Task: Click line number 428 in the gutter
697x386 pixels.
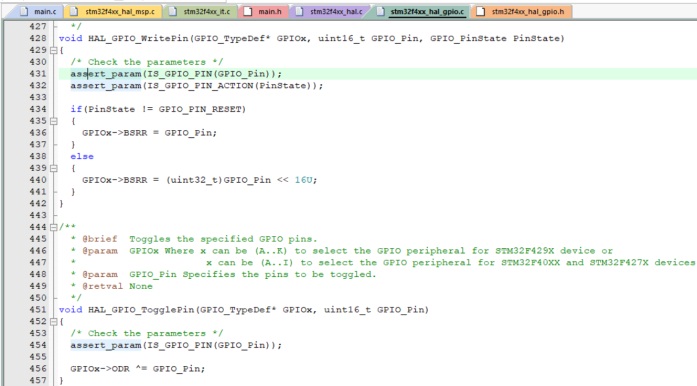Action: (38, 39)
